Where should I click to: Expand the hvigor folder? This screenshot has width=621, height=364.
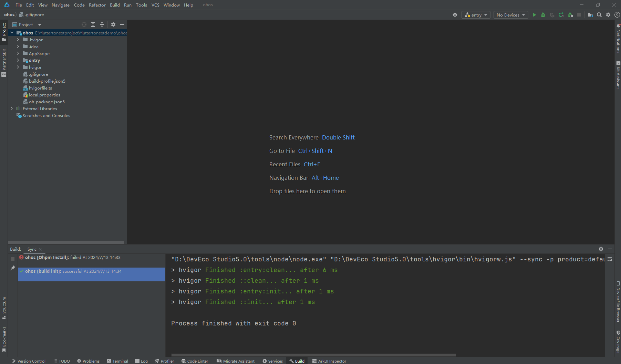click(x=18, y=67)
